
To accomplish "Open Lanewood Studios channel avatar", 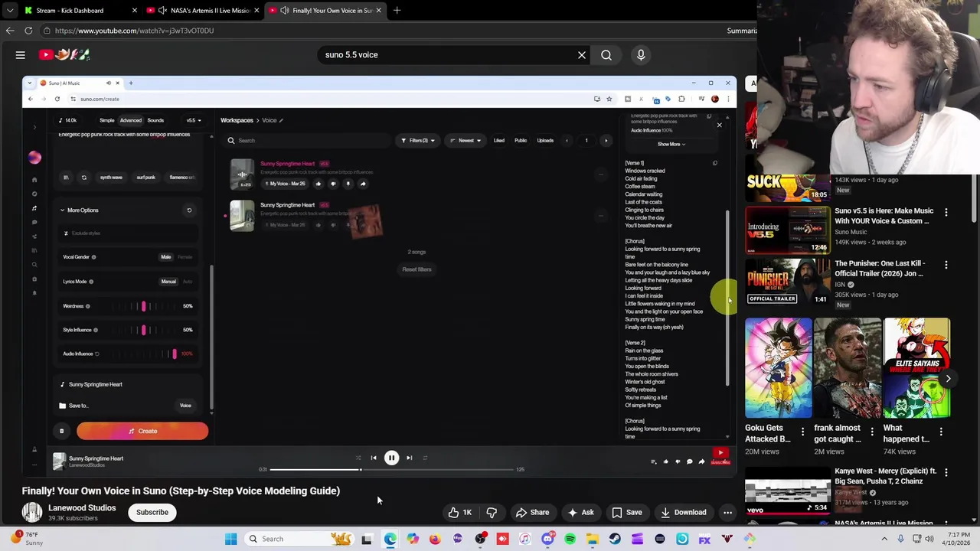I will click(x=32, y=513).
